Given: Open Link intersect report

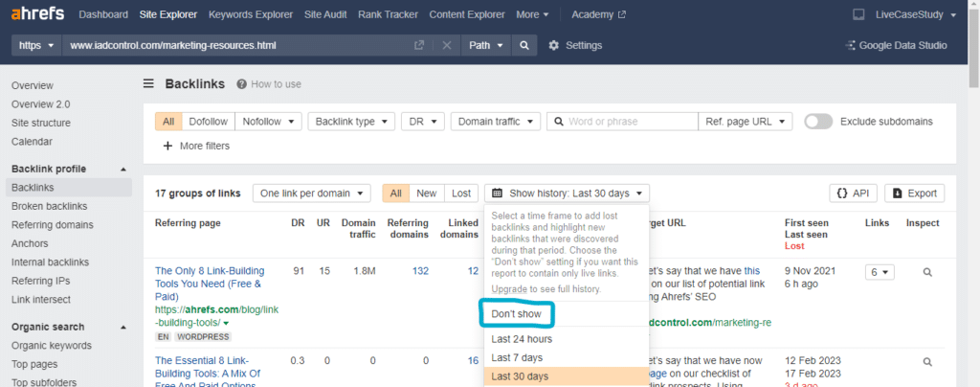Looking at the screenshot, I should click(x=41, y=300).
